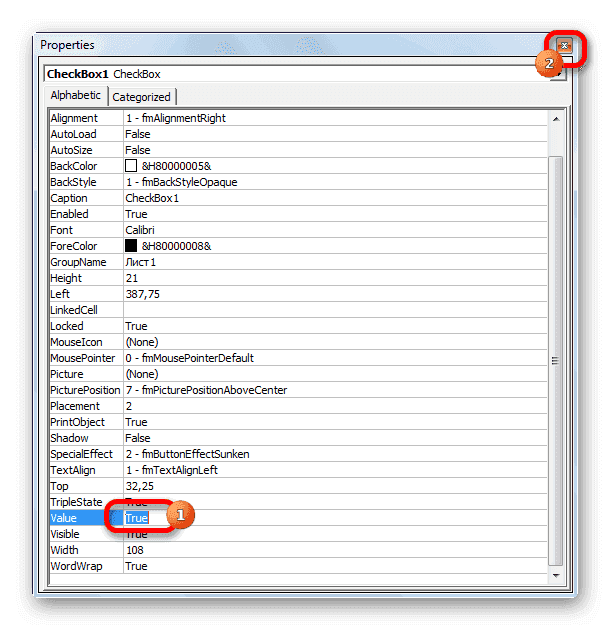Select the Picture property name
This screenshot has width=611, height=631.
pos(67,374)
